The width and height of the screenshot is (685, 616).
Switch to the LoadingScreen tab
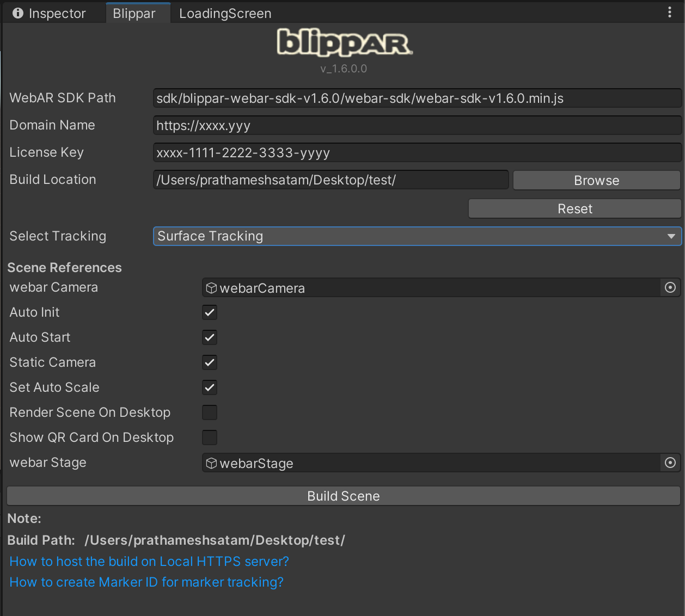[x=225, y=13]
